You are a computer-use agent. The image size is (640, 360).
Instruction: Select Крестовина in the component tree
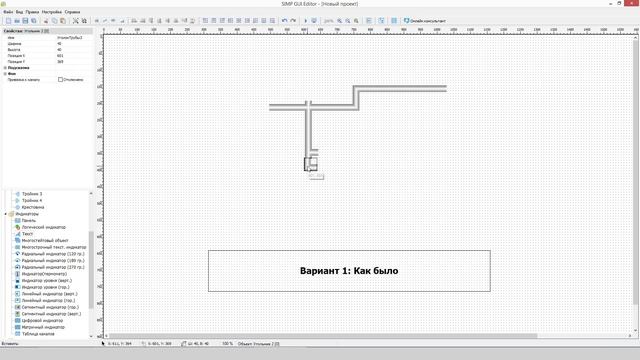coord(33,207)
